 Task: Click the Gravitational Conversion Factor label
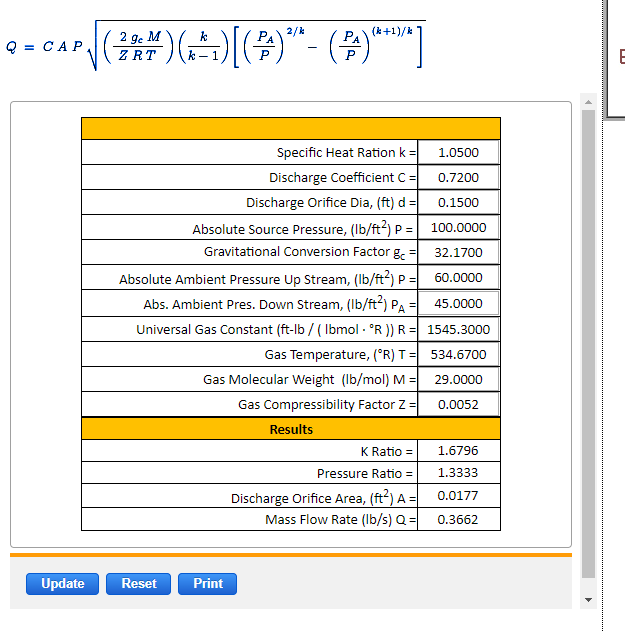[310, 252]
